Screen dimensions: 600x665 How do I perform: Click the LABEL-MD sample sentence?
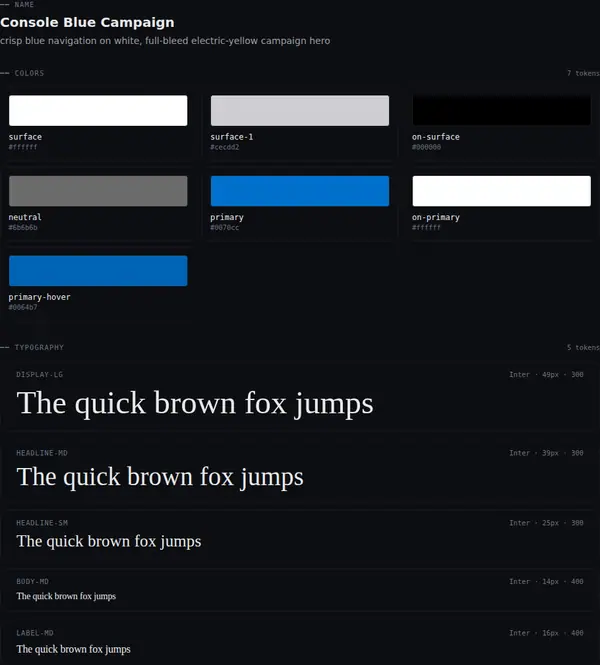coord(73,649)
